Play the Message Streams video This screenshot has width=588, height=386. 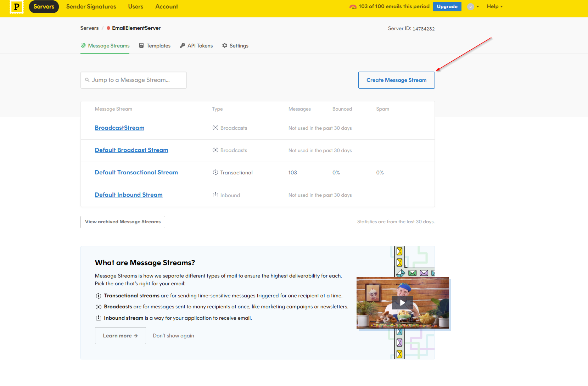402,303
